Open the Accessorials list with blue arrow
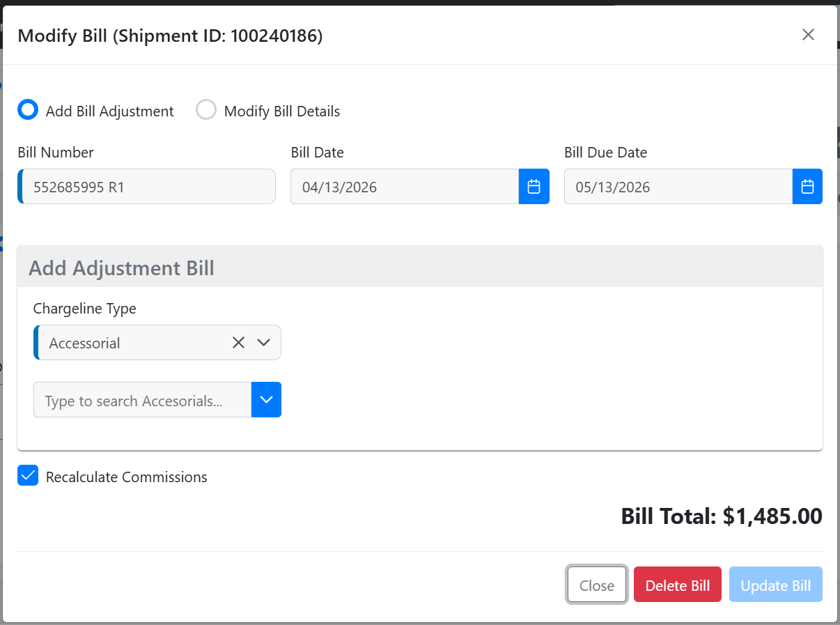The image size is (840, 625). pos(266,399)
